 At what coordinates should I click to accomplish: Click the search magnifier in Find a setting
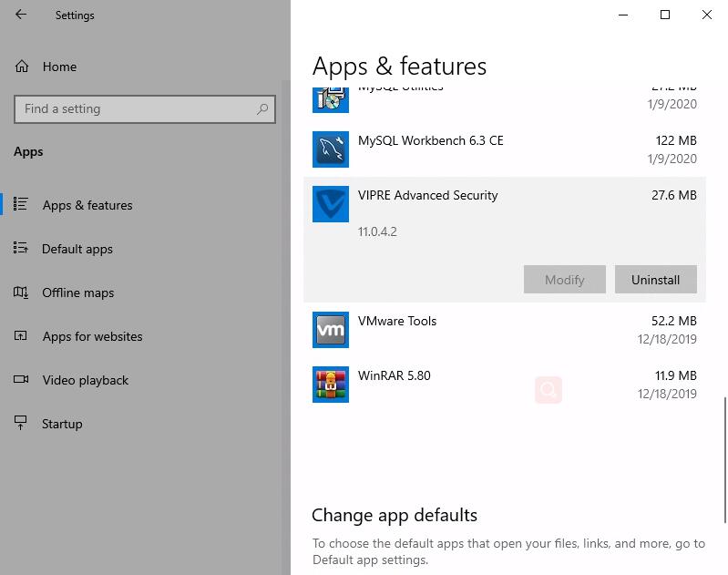click(x=262, y=109)
